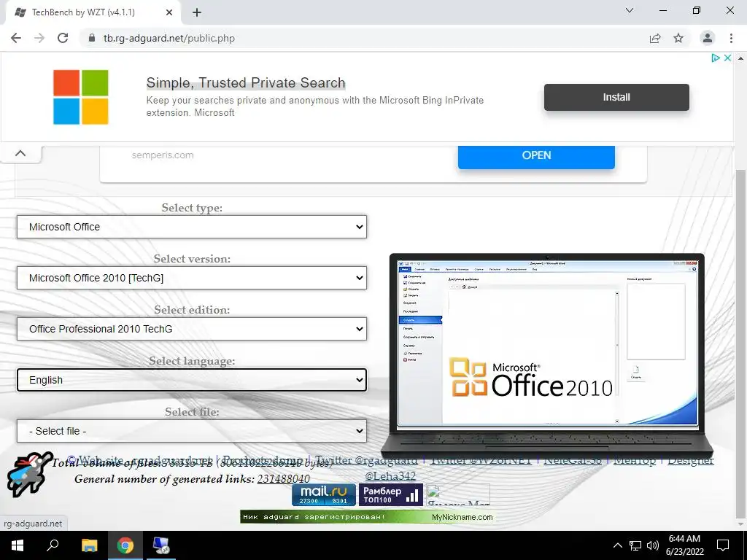Click the mail.ru counter badge
747x560 pixels.
tap(323, 494)
